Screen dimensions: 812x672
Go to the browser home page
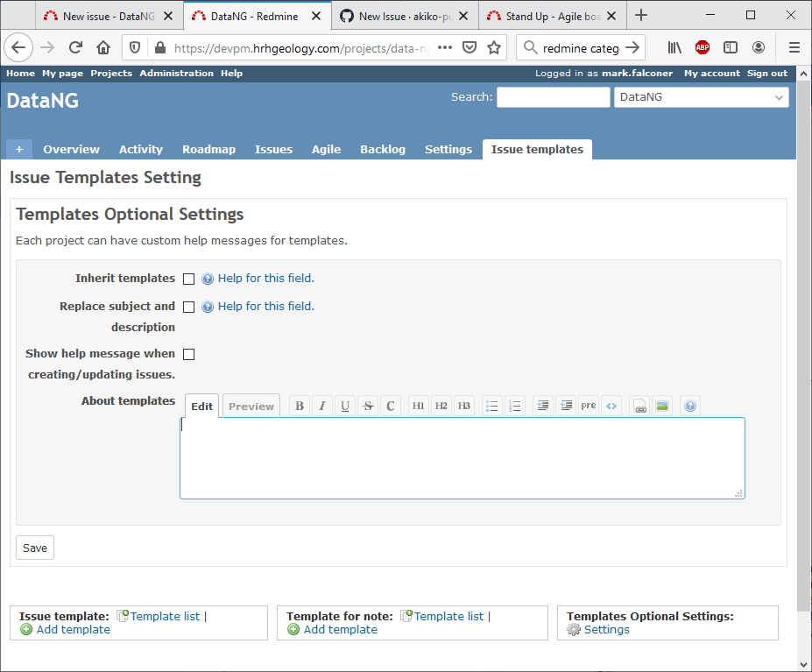[103, 47]
